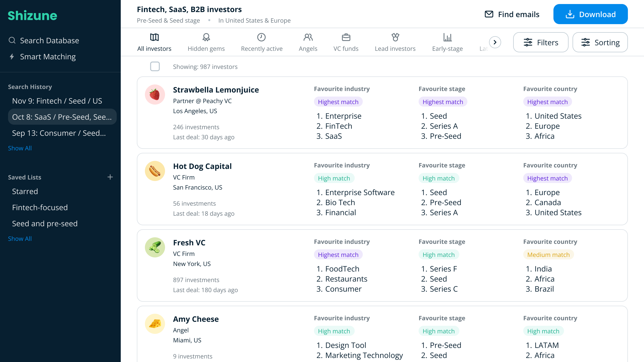Click the Shizune logo
Image resolution: width=644 pixels, height=362 pixels.
(x=32, y=15)
